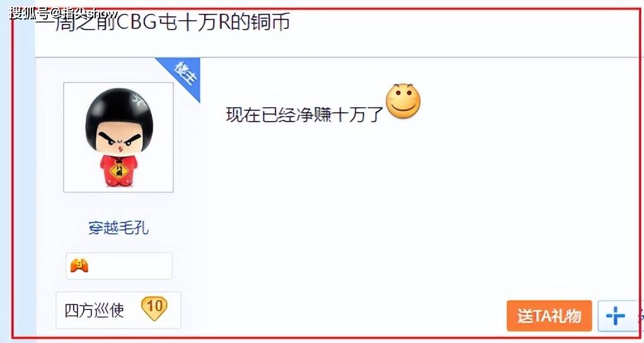Image resolution: width=644 pixels, height=343 pixels.
Task: Click the orange 送TA礼物 button
Action: pyautogui.click(x=549, y=315)
